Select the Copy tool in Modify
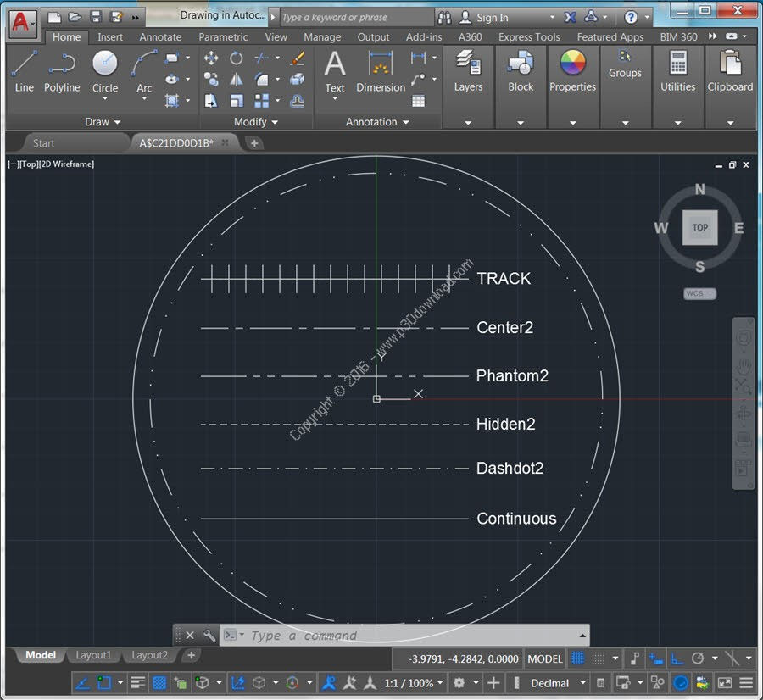 211,80
